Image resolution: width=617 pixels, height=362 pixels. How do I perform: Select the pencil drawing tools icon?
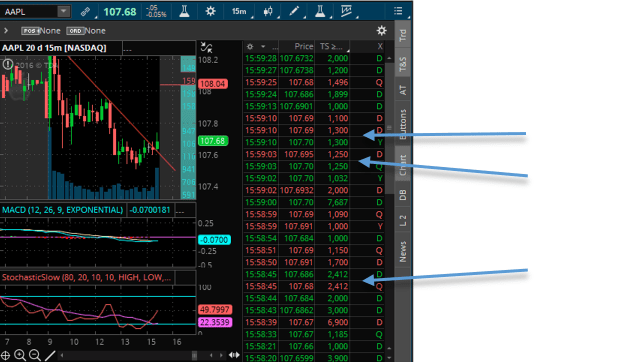point(294,11)
